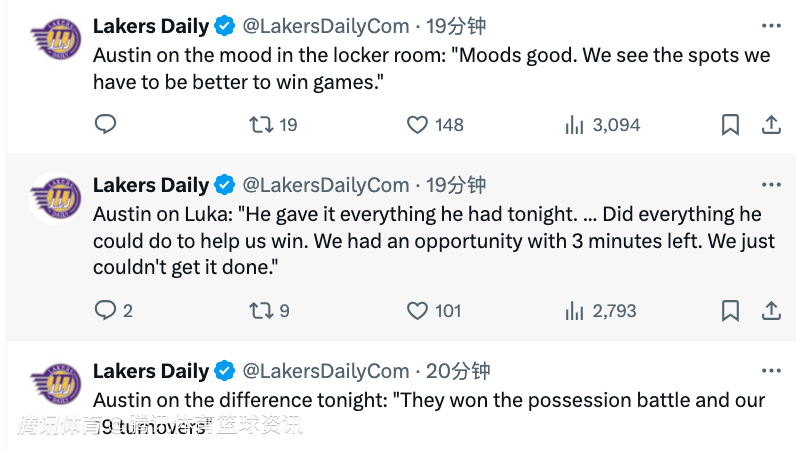Viewport: 796px width, 450px height.
Task: Share the locker room mood tweet
Action: click(771, 125)
